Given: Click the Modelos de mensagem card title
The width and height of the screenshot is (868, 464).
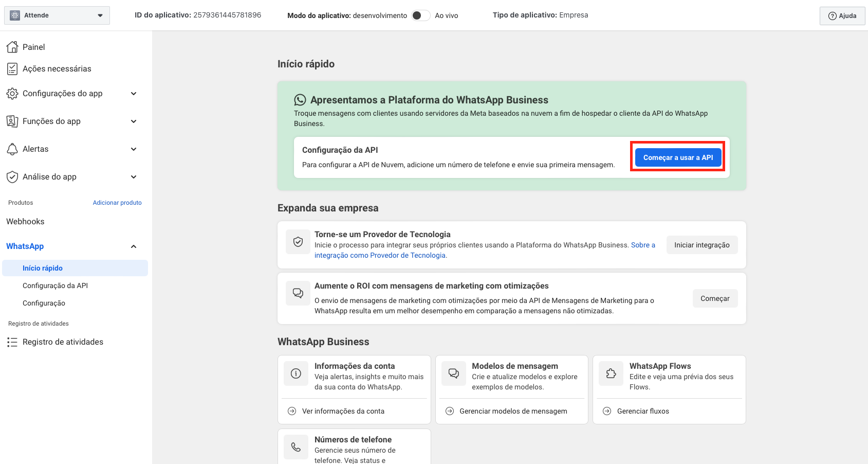Looking at the screenshot, I should [x=515, y=366].
